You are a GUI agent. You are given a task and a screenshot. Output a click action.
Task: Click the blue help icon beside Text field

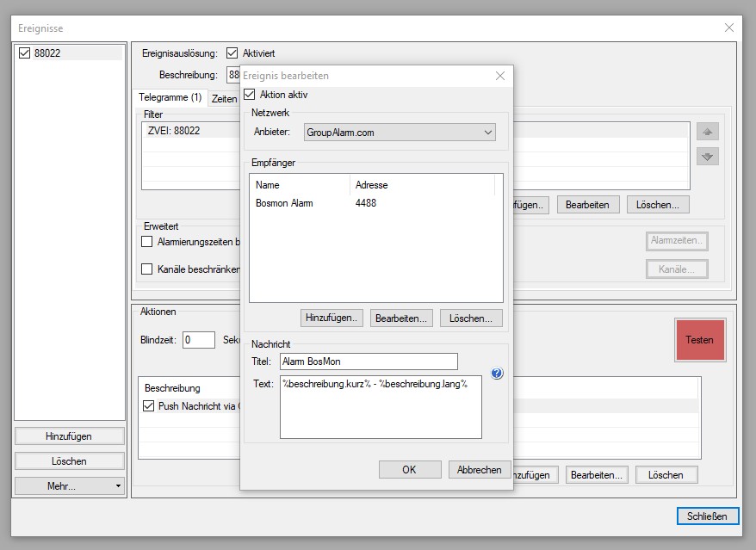pyautogui.click(x=497, y=374)
